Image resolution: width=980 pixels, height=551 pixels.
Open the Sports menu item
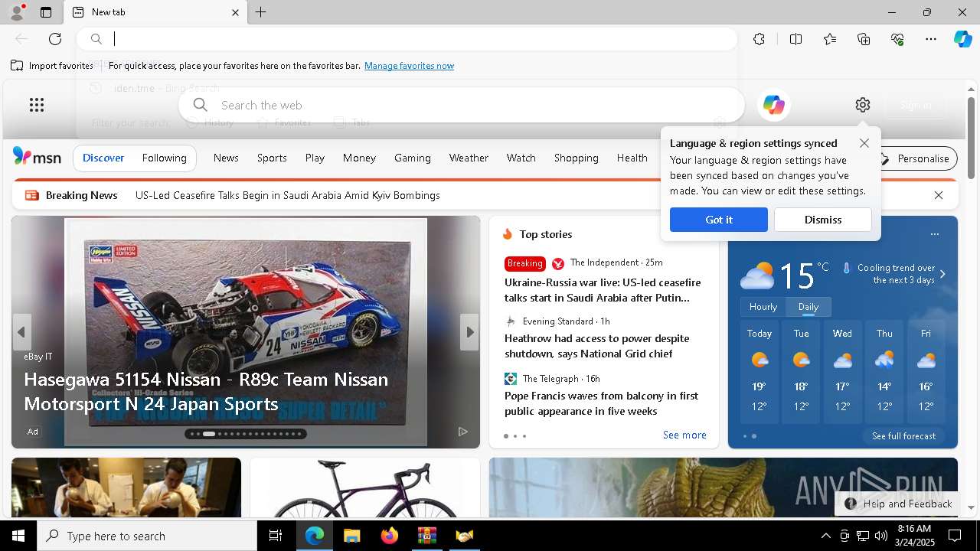(x=272, y=158)
